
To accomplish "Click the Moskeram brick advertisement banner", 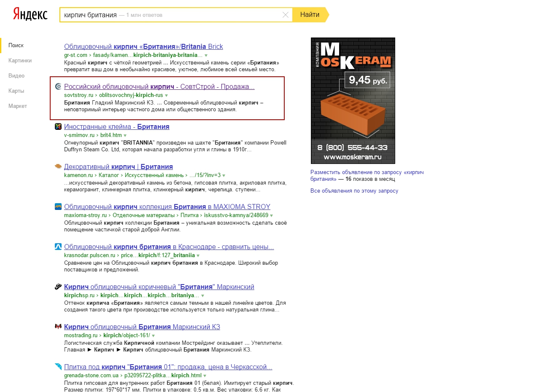I will coord(353,101).
